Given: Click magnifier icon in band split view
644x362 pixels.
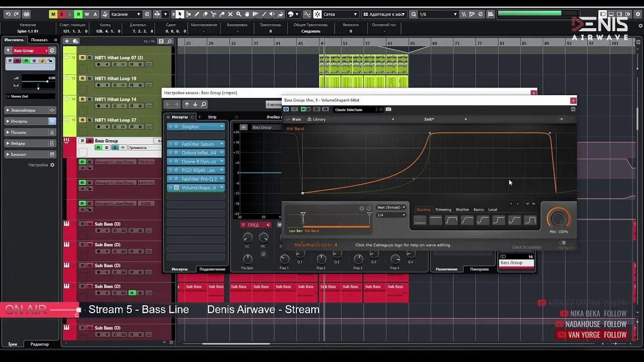Looking at the screenshot, I should 368,208.
